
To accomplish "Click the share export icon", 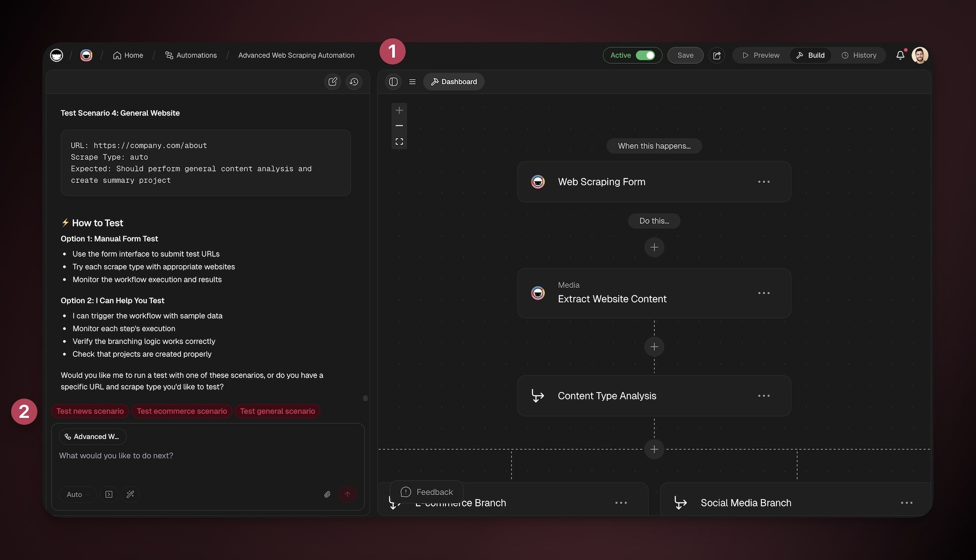I will pyautogui.click(x=717, y=56).
